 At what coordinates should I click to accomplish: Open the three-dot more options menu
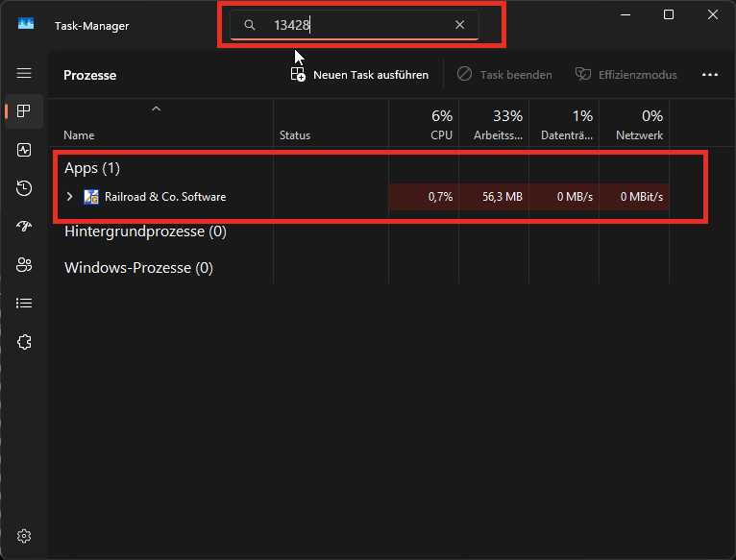click(710, 74)
